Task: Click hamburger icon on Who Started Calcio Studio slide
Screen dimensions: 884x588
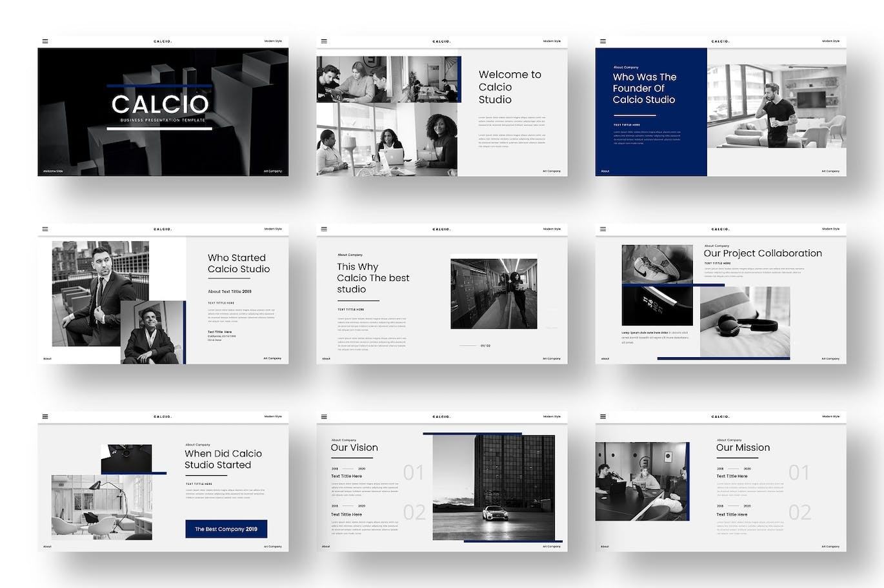Action: 45,229
